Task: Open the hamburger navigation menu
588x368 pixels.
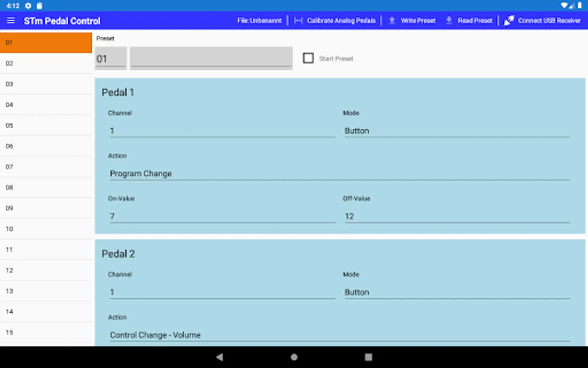Action: pyautogui.click(x=11, y=20)
